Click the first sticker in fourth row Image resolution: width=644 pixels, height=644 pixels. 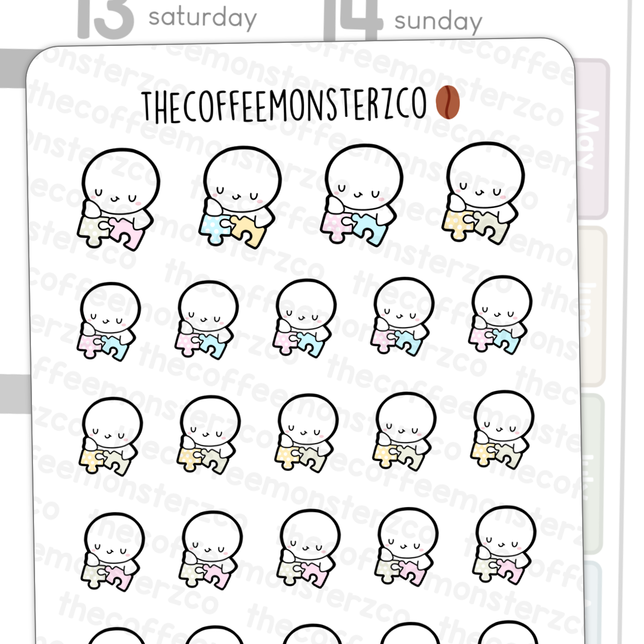[x=112, y=552]
